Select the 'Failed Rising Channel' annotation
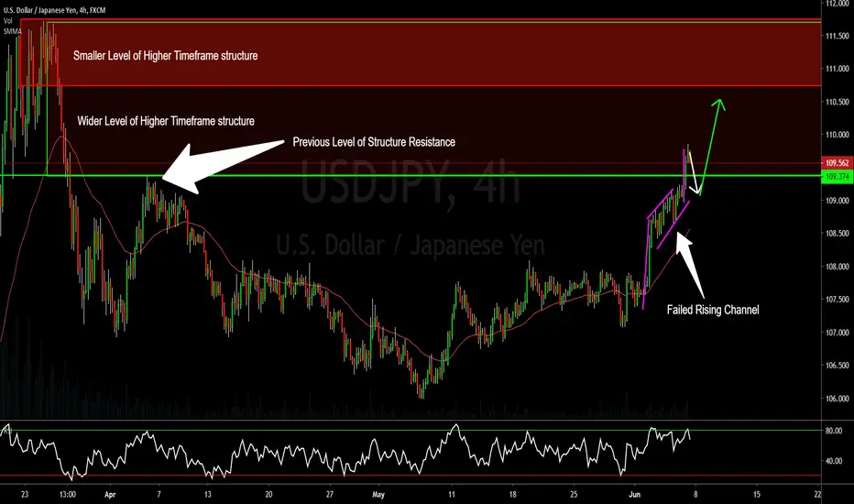The height and width of the screenshot is (504, 854). tap(713, 310)
